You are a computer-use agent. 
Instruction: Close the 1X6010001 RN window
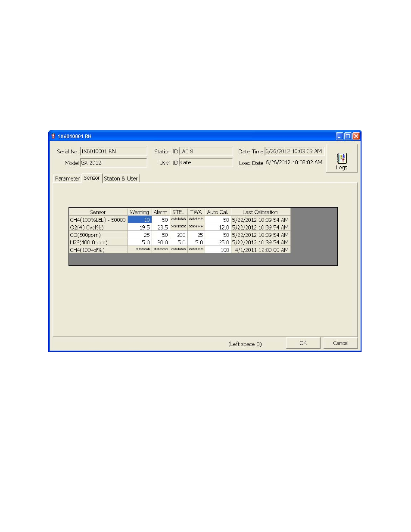click(356, 136)
